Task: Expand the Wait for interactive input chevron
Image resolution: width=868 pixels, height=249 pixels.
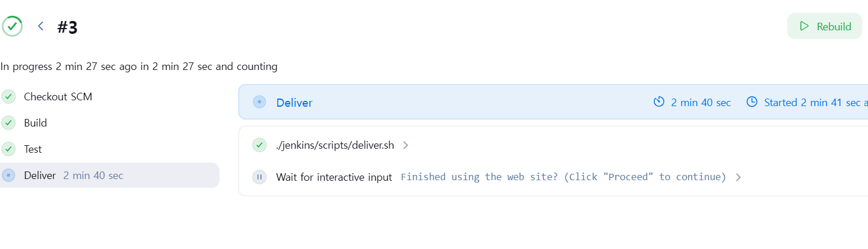Action: click(738, 177)
